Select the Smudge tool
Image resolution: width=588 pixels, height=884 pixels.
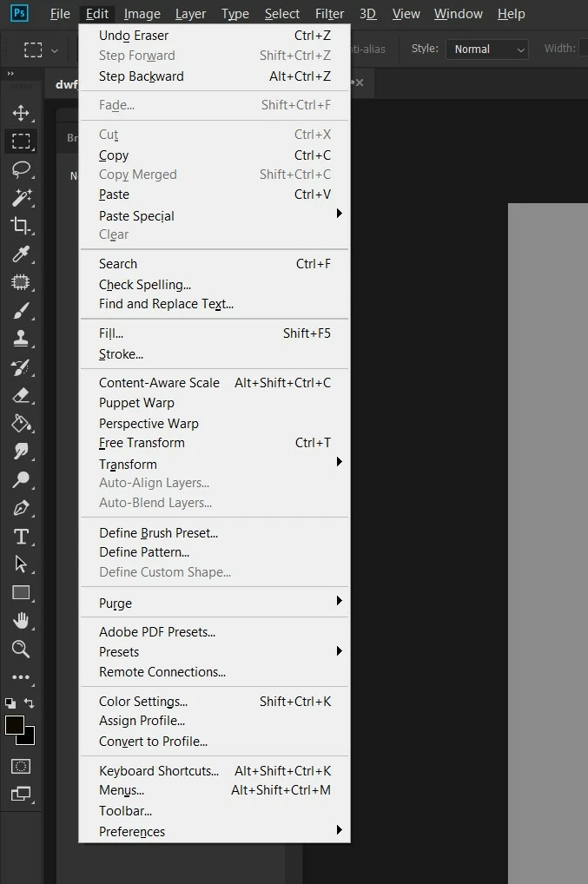(21, 451)
